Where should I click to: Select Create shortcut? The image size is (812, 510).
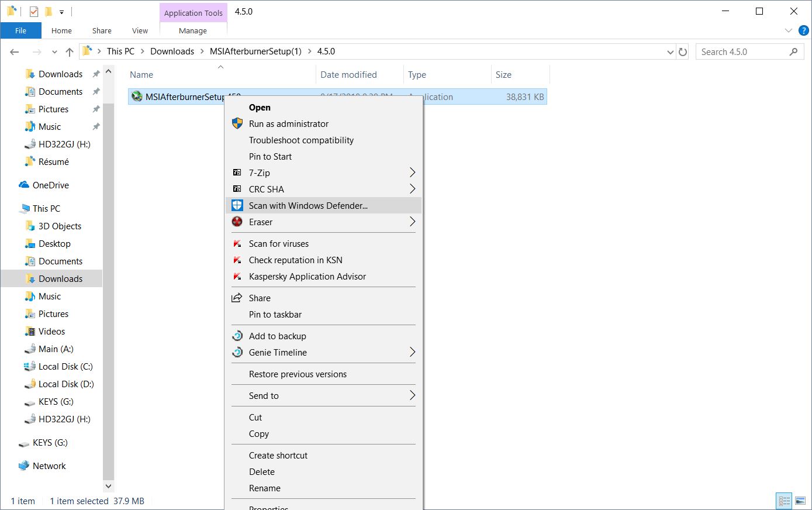(278, 455)
